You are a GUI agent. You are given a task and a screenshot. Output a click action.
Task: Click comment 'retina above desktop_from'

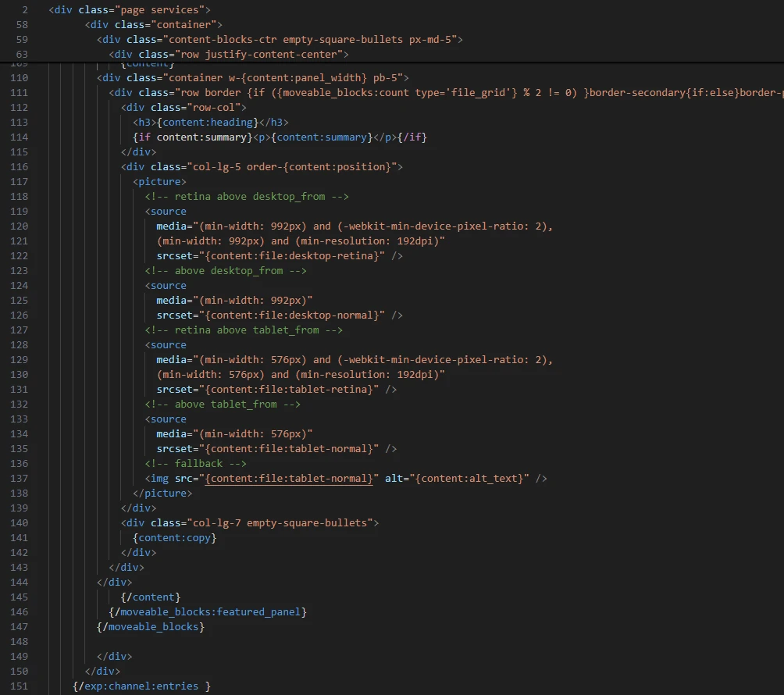(x=247, y=197)
